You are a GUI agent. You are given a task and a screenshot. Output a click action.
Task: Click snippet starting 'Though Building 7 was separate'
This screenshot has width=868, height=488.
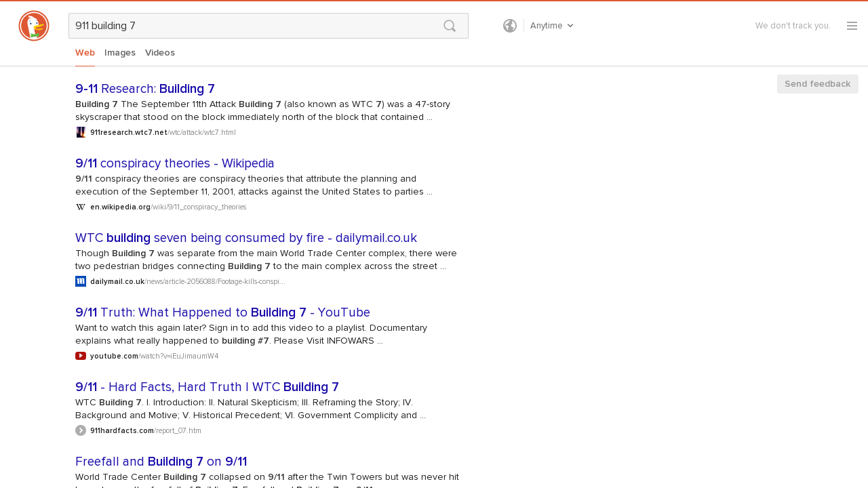[266, 260]
